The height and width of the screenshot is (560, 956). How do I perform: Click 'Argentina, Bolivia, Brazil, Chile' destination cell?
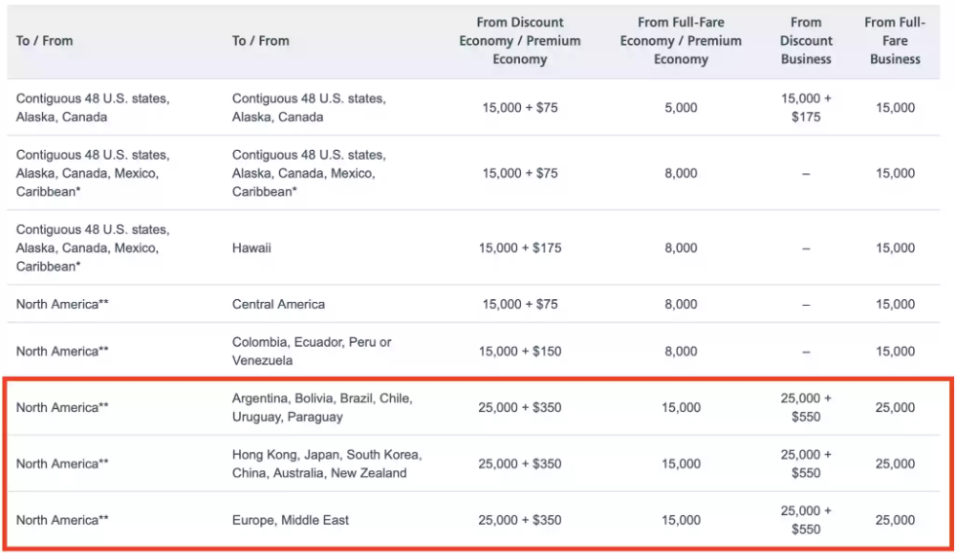coord(322,408)
